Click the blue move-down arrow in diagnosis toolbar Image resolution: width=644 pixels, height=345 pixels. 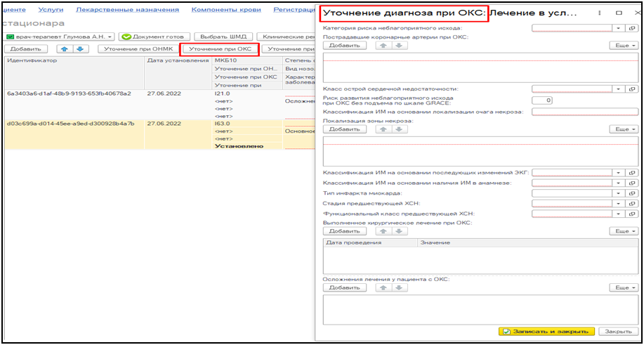tap(79, 49)
